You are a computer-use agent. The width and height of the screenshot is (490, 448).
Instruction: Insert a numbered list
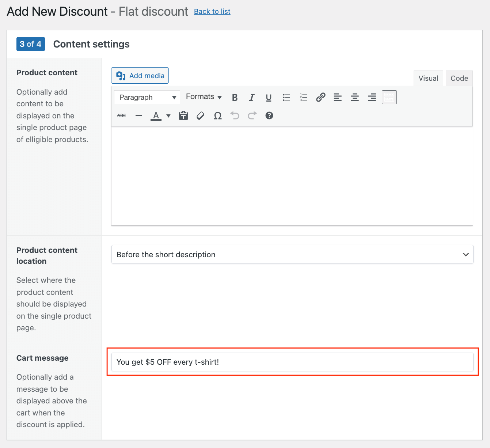304,97
